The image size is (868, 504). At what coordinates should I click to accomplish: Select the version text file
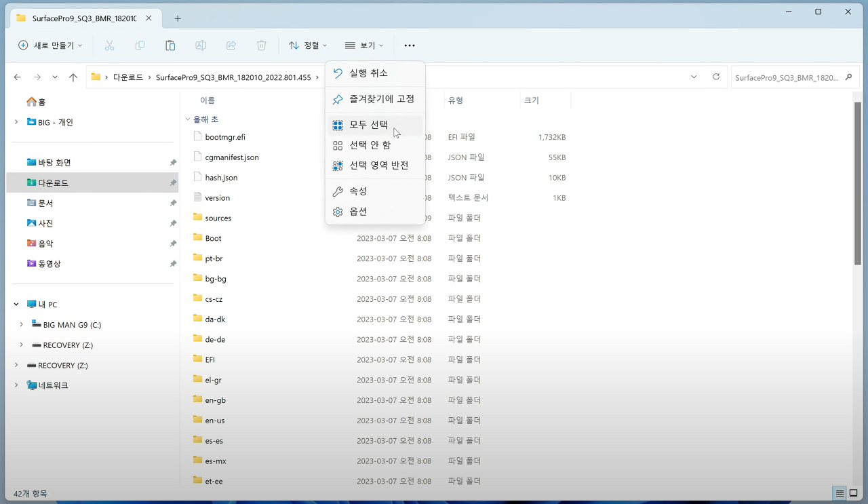click(x=218, y=198)
